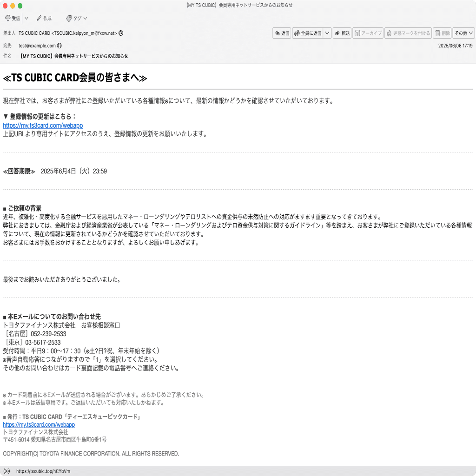
Task: Compose new message with 作成
Action: tap(44, 18)
